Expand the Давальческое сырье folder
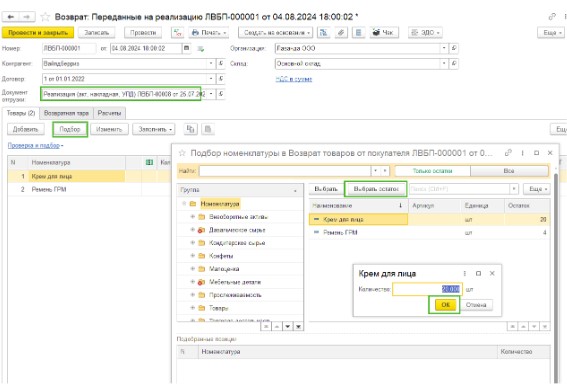The image size is (567, 388). 192,230
